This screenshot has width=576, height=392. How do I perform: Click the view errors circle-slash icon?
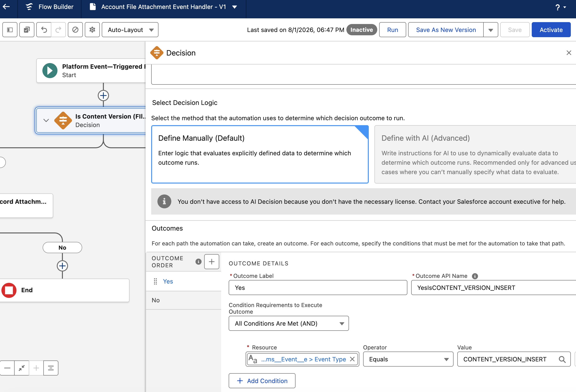pyautogui.click(x=75, y=30)
